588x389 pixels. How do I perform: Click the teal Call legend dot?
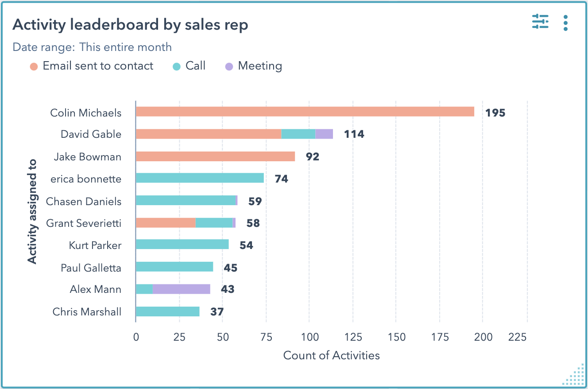177,67
